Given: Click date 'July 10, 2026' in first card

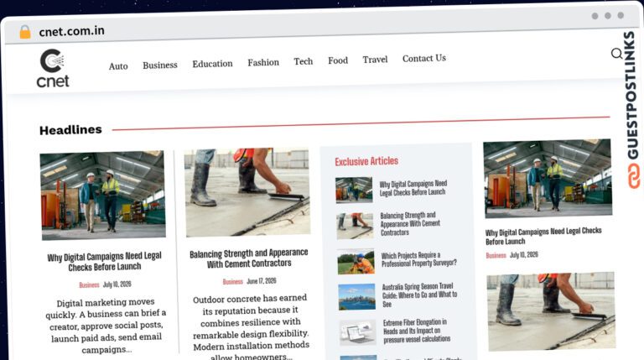Looking at the screenshot, I should pos(117,284).
